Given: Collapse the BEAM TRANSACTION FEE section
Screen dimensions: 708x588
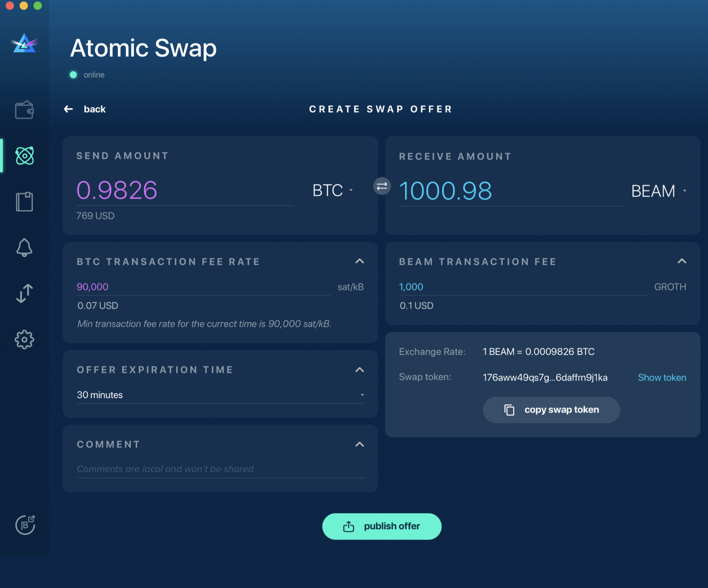Looking at the screenshot, I should (682, 261).
